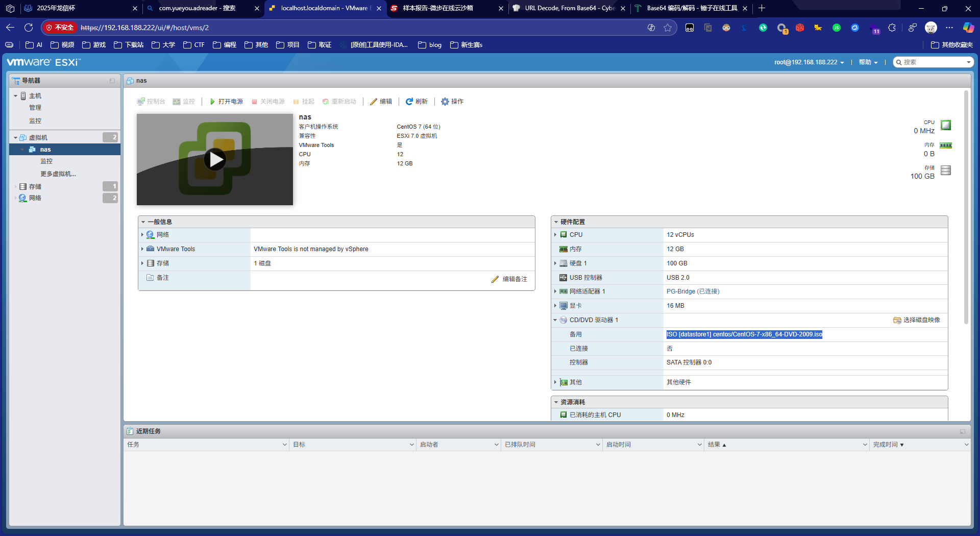This screenshot has width=980, height=536.
Task: Collapse the 一般信息 section
Action: click(x=144, y=222)
